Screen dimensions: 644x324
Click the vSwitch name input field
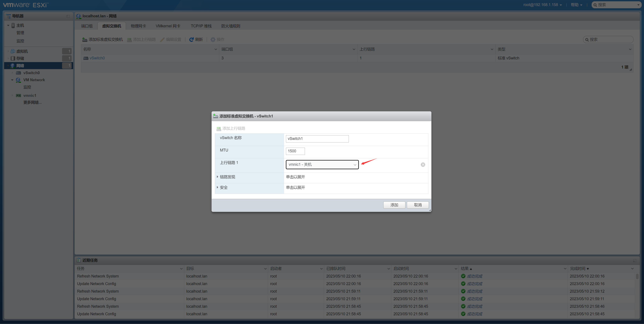click(x=317, y=139)
